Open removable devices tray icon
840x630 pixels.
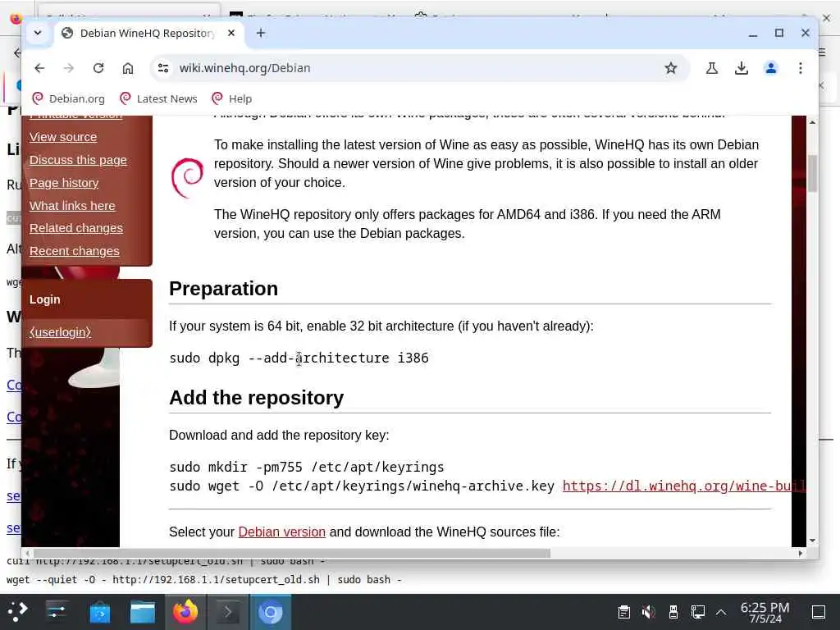click(x=673, y=612)
